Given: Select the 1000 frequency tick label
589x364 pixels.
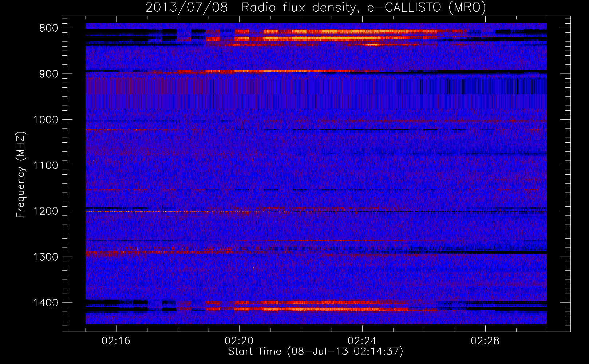Looking at the screenshot, I should tap(46, 120).
